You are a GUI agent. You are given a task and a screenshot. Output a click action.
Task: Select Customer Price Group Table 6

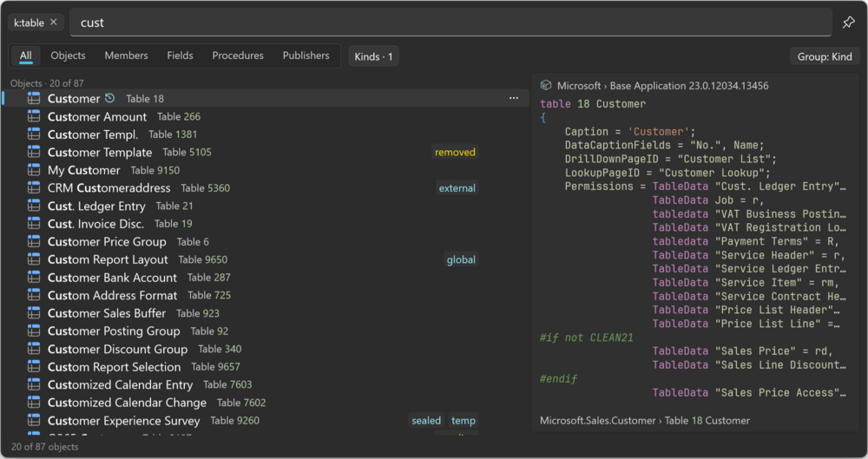(x=266, y=241)
